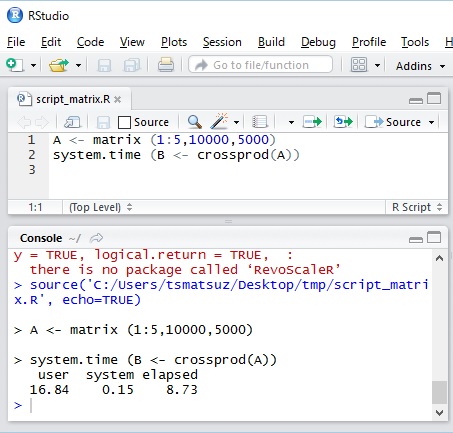Click the console scrollbar down arrow
Screen dimensions: 453x433
coord(439,413)
